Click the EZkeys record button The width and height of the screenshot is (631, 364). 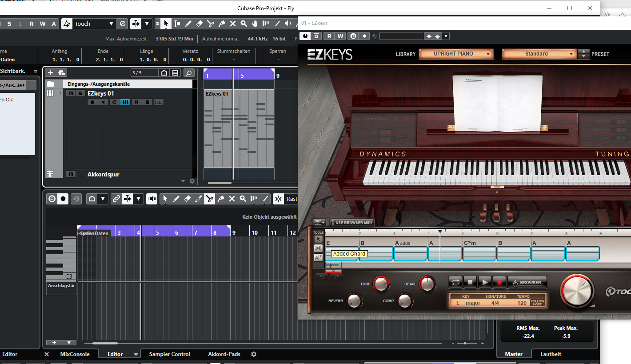[x=499, y=282]
